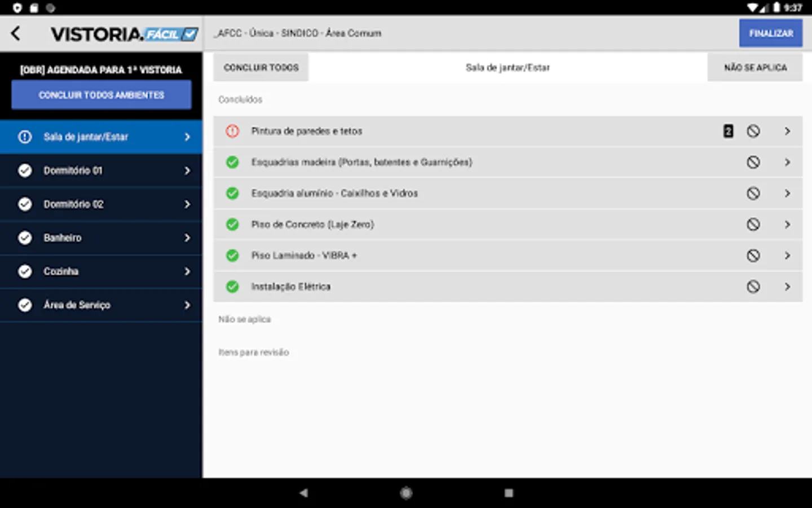This screenshot has width=812, height=508.
Task: Click CONCLUIR TODOS AMBIENTES button
Action: point(101,95)
